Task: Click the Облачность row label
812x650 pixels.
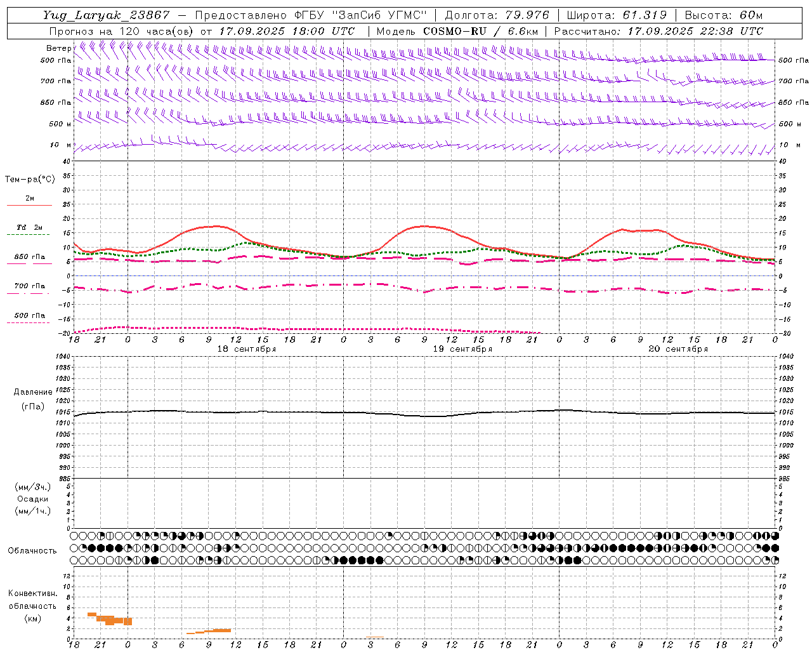Action: tap(32, 551)
